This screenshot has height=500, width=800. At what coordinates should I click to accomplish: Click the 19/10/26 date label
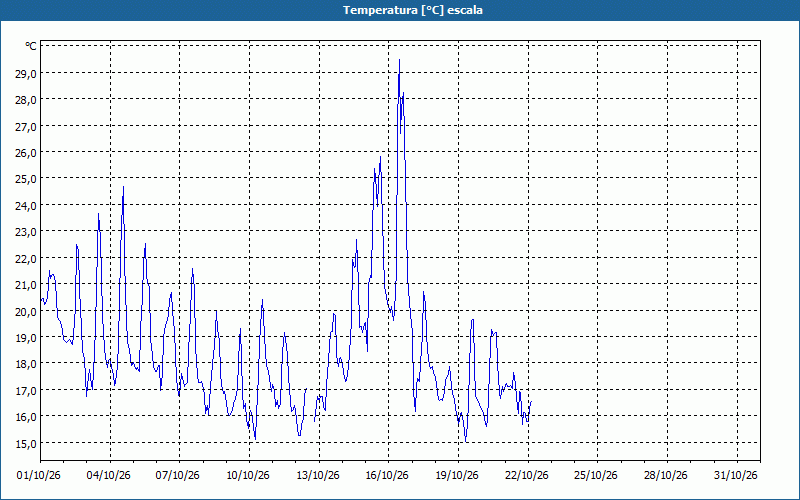click(457, 475)
